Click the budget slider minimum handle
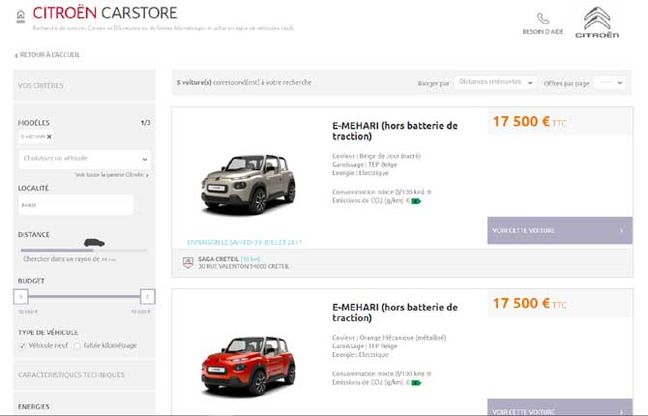 pyautogui.click(x=21, y=297)
